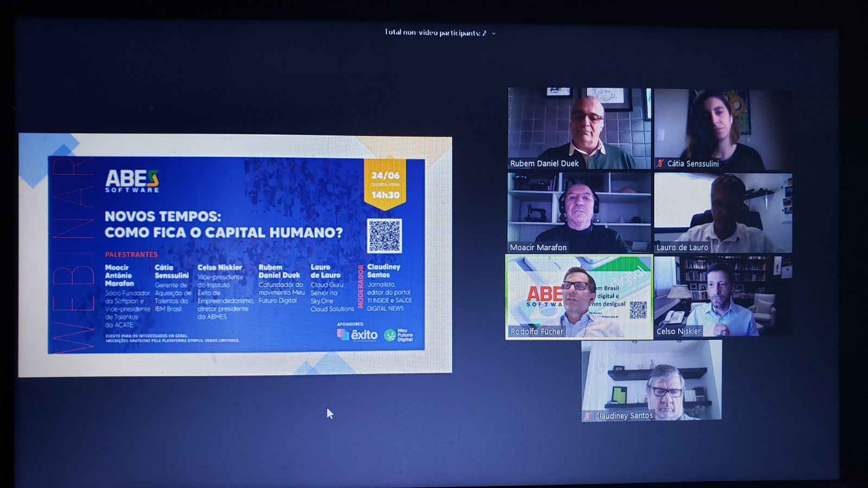Click the Claudiney Santos name label
The height and width of the screenshot is (488, 868).
point(623,416)
